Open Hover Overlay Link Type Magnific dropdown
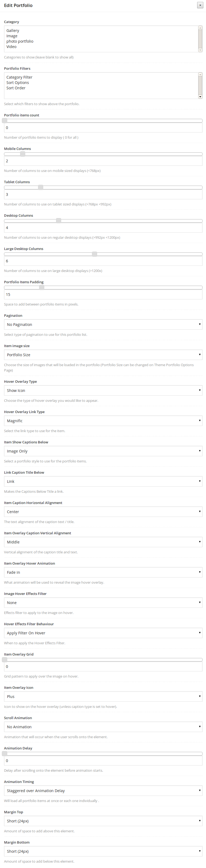 [x=103, y=421]
